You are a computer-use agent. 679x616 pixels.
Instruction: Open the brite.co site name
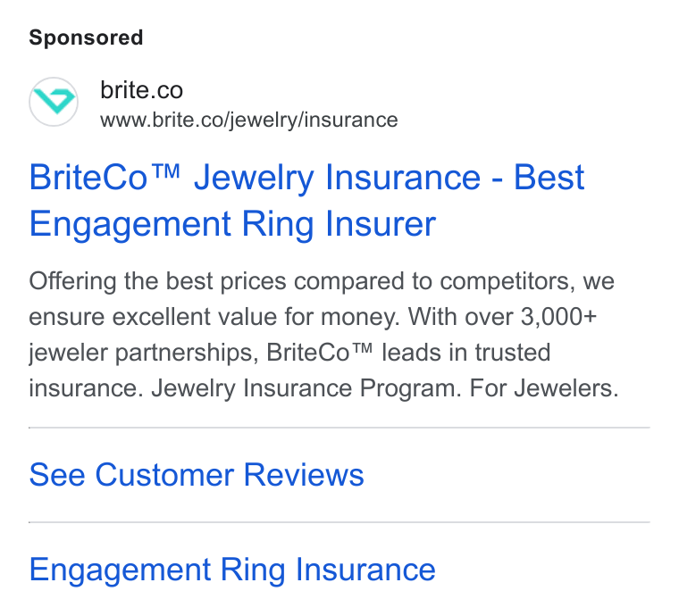(141, 90)
